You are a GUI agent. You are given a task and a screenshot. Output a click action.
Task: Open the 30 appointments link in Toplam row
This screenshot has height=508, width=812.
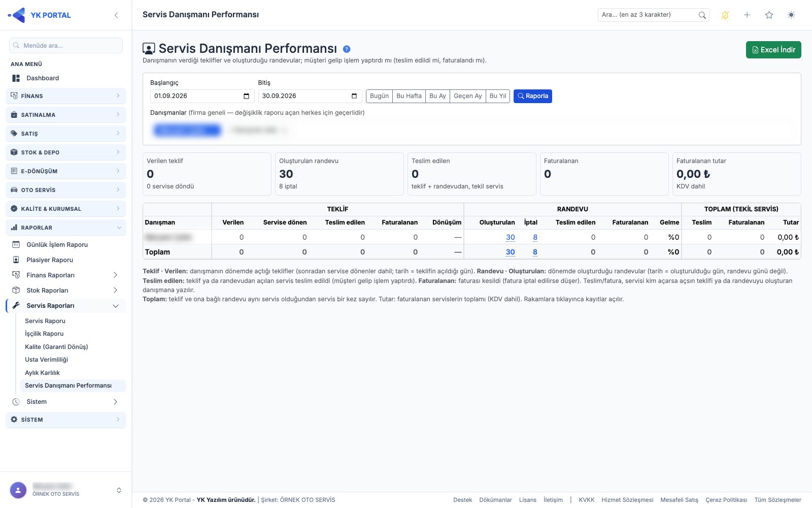coord(511,252)
